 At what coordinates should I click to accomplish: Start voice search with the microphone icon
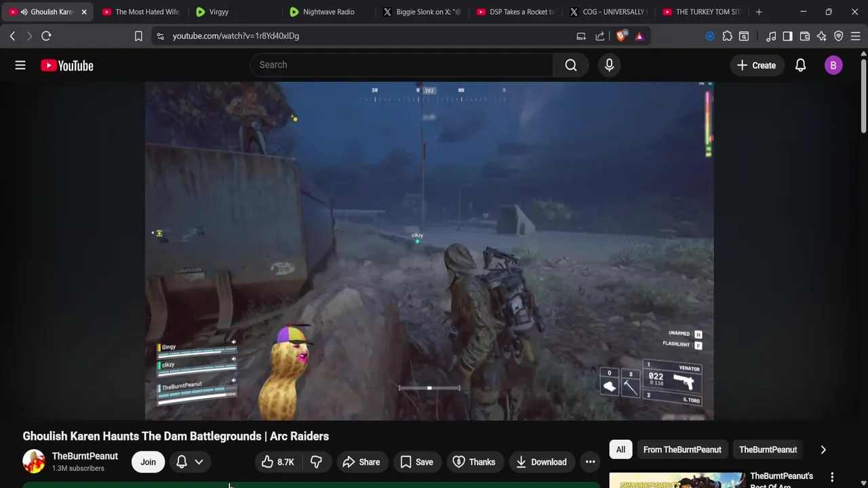coord(609,65)
